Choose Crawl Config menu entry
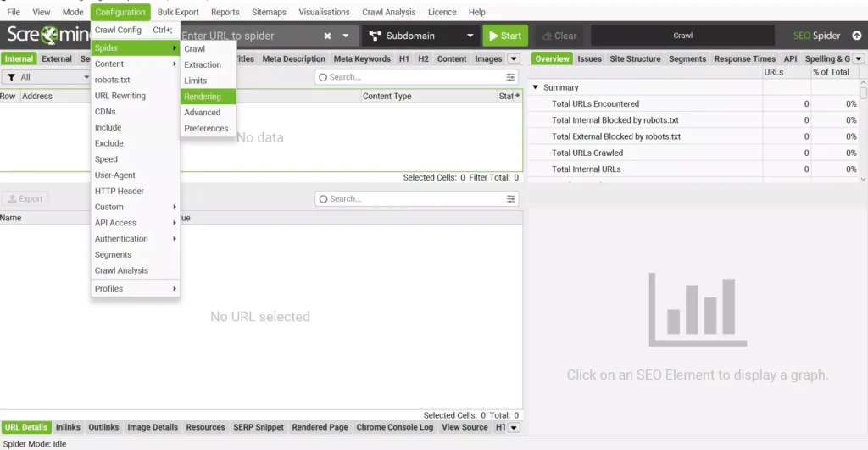 (135, 30)
